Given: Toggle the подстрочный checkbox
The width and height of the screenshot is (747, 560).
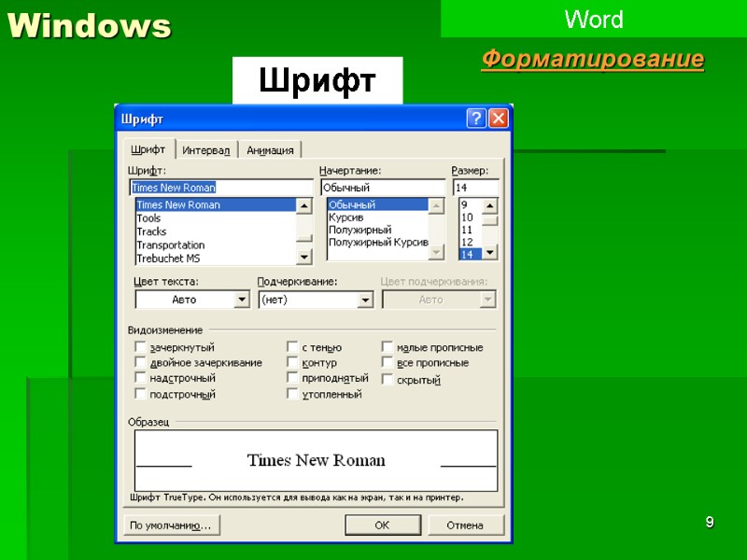Looking at the screenshot, I should [140, 394].
